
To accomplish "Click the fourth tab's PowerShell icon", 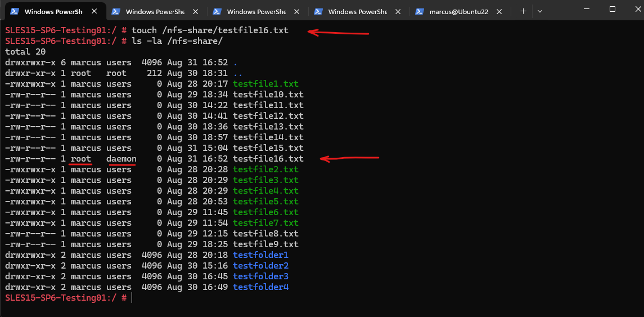I will pyautogui.click(x=318, y=11).
